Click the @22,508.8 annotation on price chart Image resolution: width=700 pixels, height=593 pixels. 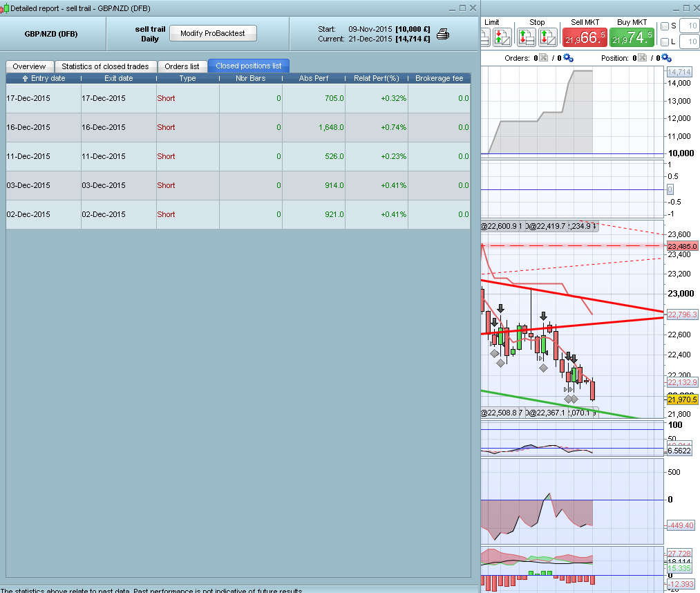click(499, 413)
